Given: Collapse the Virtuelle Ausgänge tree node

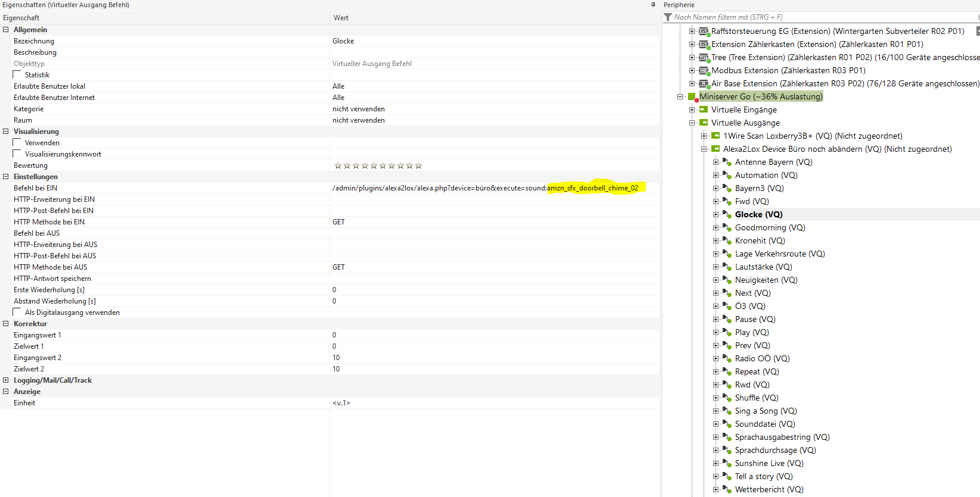Looking at the screenshot, I should [x=692, y=123].
